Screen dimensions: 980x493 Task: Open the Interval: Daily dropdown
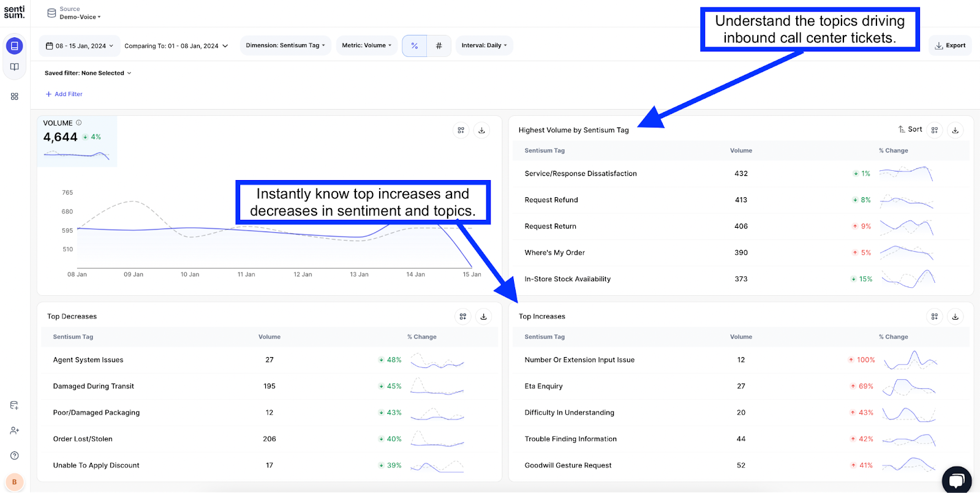point(484,45)
